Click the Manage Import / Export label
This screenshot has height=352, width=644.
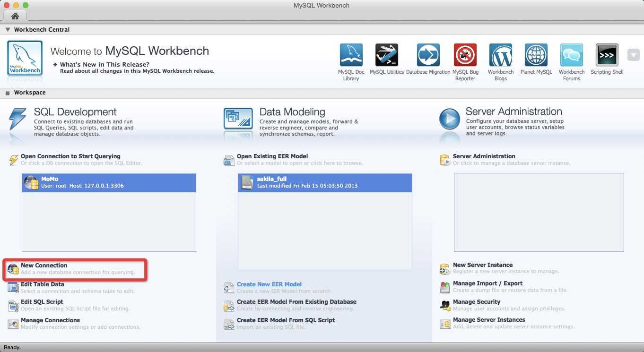(487, 283)
